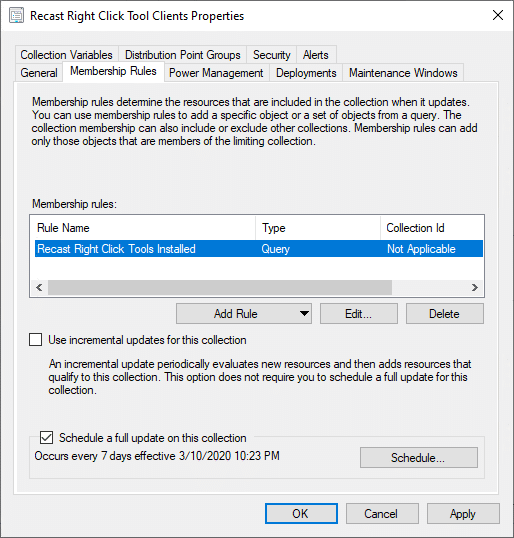Enable incremental updates for this collection
This screenshot has width=514, height=538.
pos(36,340)
